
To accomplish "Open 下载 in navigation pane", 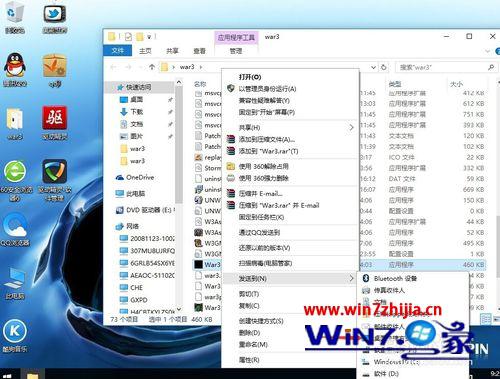I will pos(136,112).
